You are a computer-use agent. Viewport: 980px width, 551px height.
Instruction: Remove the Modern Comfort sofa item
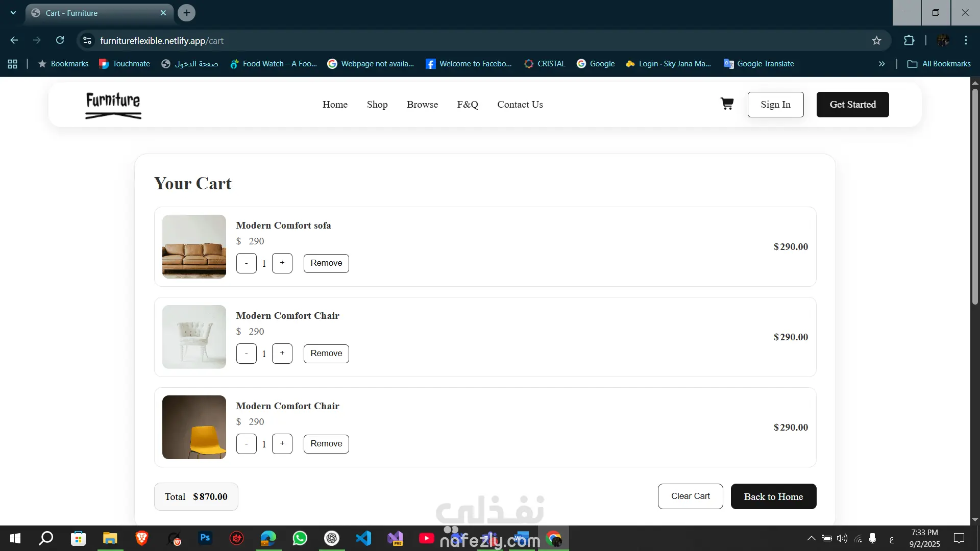[x=326, y=263]
